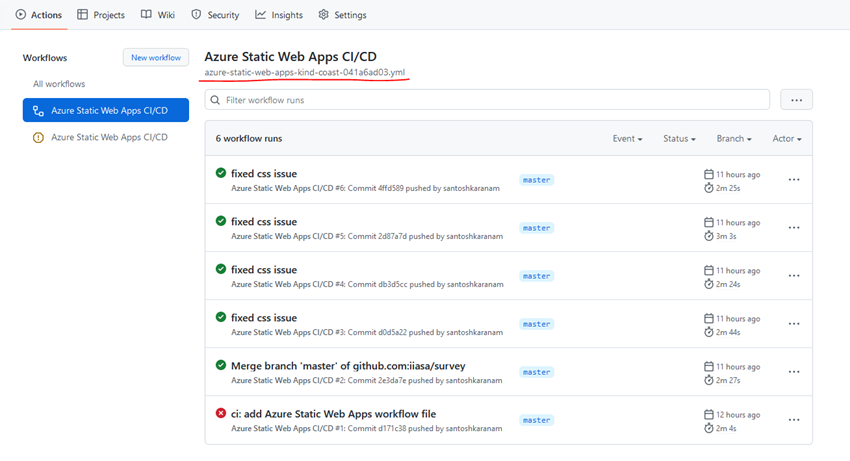This screenshot has width=850, height=461.
Task: Open run #4 titled fixed css issue
Action: click(264, 270)
